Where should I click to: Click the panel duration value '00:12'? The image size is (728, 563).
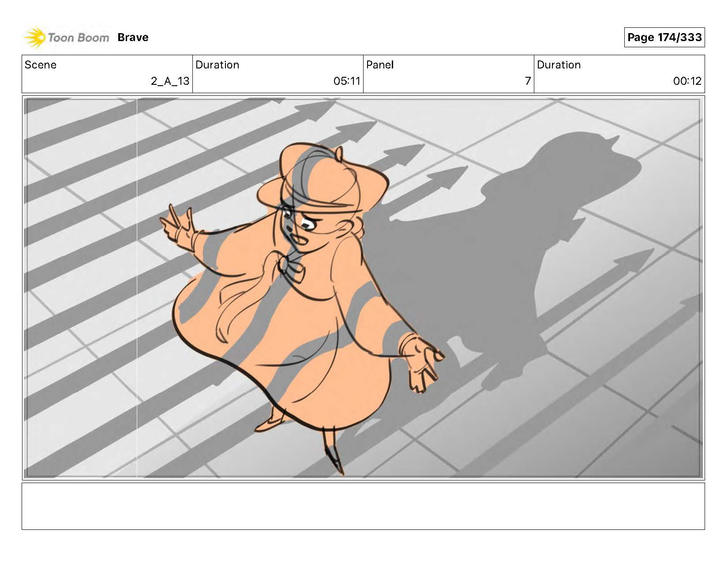(x=687, y=81)
